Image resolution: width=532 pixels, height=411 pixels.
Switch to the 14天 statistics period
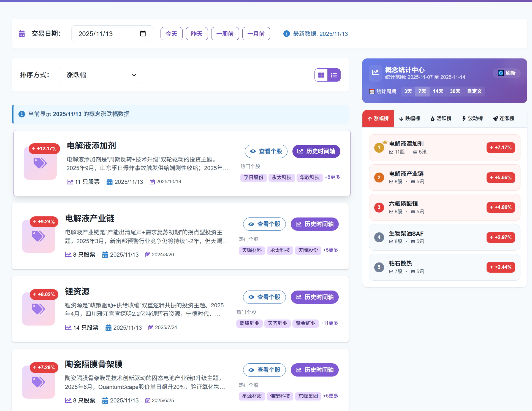pos(438,91)
